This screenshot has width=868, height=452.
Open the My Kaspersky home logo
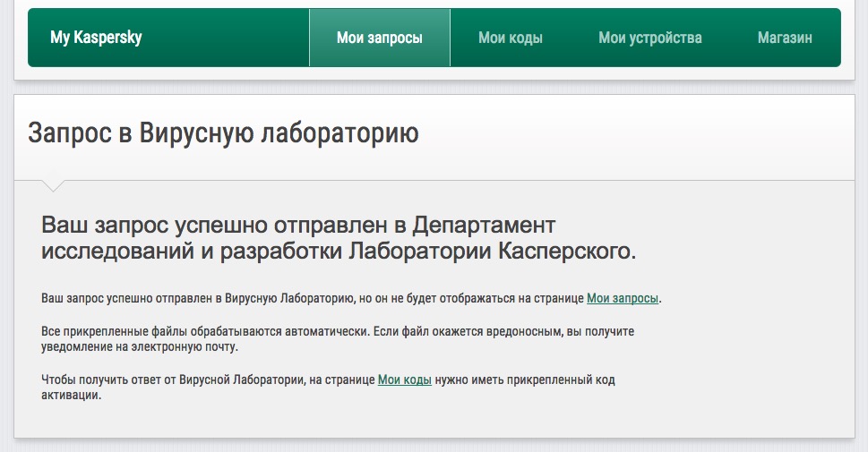coord(96,38)
